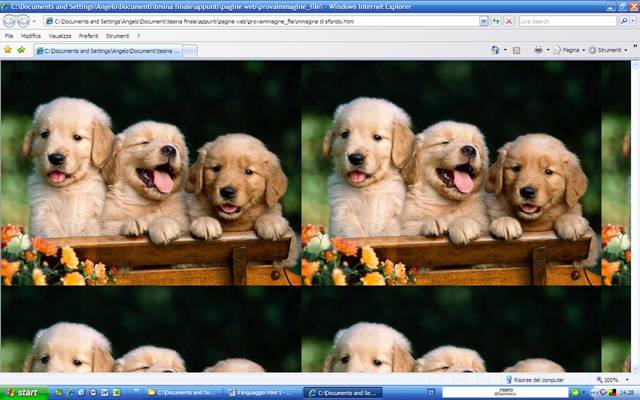Click the IT language bar indicator
The height and width of the screenshot is (400, 640).
coord(431,392)
